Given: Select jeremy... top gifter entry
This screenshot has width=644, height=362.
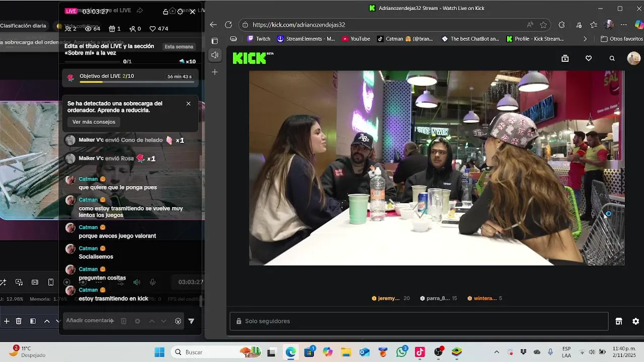Looking at the screenshot, I should pyautogui.click(x=390, y=298).
